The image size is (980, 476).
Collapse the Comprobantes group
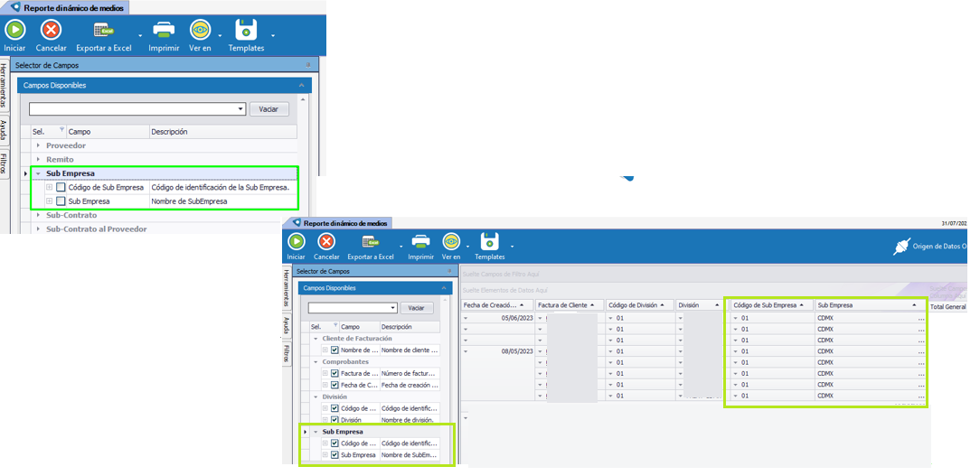(316, 361)
